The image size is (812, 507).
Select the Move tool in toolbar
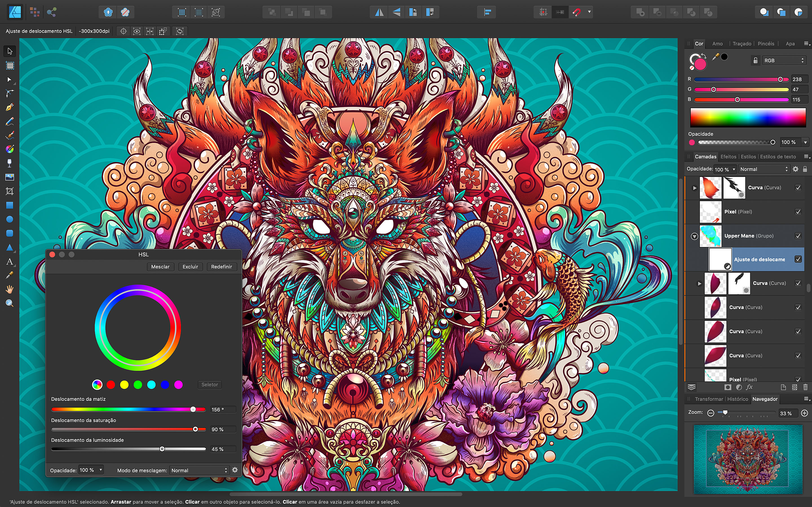pos(9,51)
